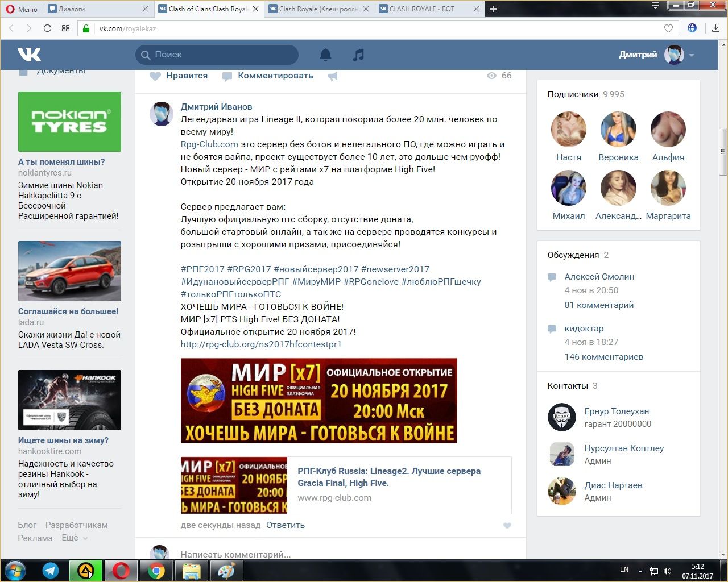The height and width of the screenshot is (582, 728).
Task: Open commenter Дмитрий Иванов's profile name
Action: pyautogui.click(x=216, y=107)
